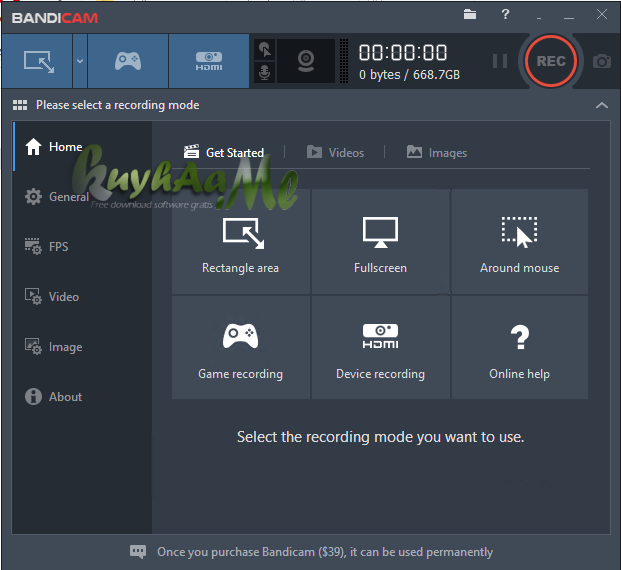The height and width of the screenshot is (570, 621).
Task: Open General settings in sidebar
Action: 82,197
